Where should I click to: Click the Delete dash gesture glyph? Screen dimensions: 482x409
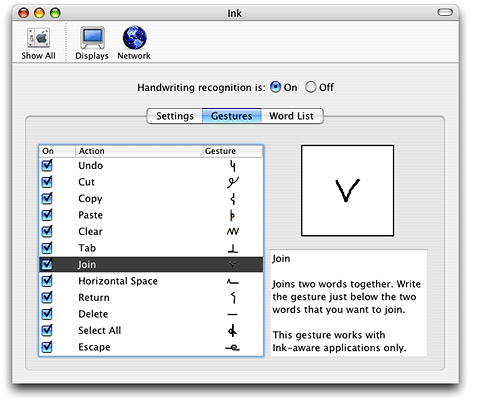(x=233, y=314)
